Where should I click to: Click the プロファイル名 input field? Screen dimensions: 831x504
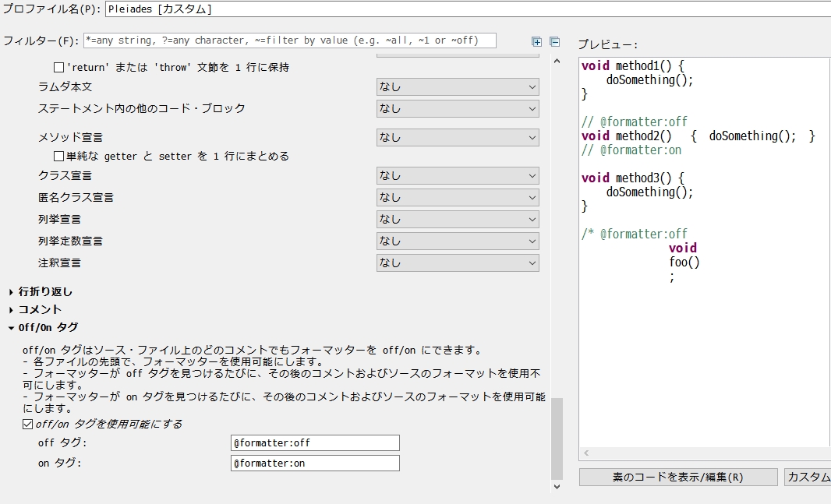point(468,9)
